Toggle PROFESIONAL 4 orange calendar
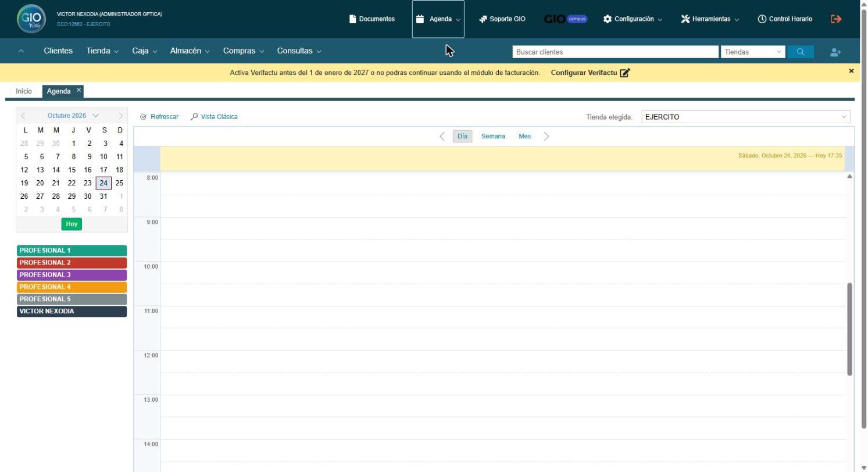The height and width of the screenshot is (472, 868). [72, 287]
